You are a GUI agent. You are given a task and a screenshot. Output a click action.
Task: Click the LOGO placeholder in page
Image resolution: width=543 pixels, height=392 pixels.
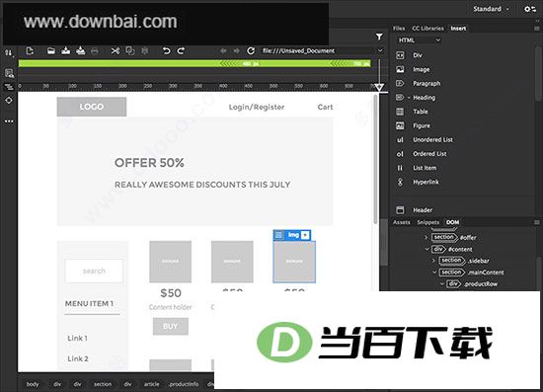click(92, 107)
